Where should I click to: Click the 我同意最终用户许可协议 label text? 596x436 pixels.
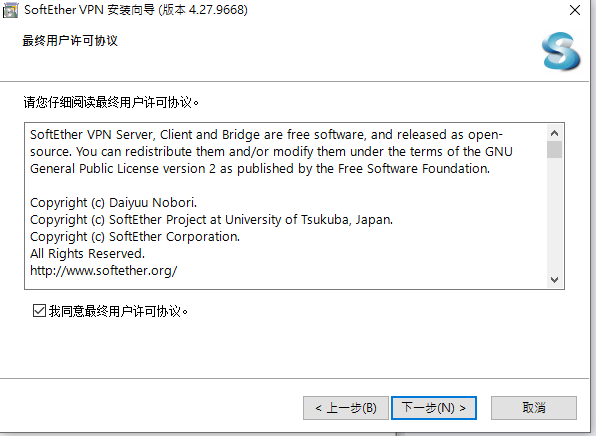coord(118,311)
